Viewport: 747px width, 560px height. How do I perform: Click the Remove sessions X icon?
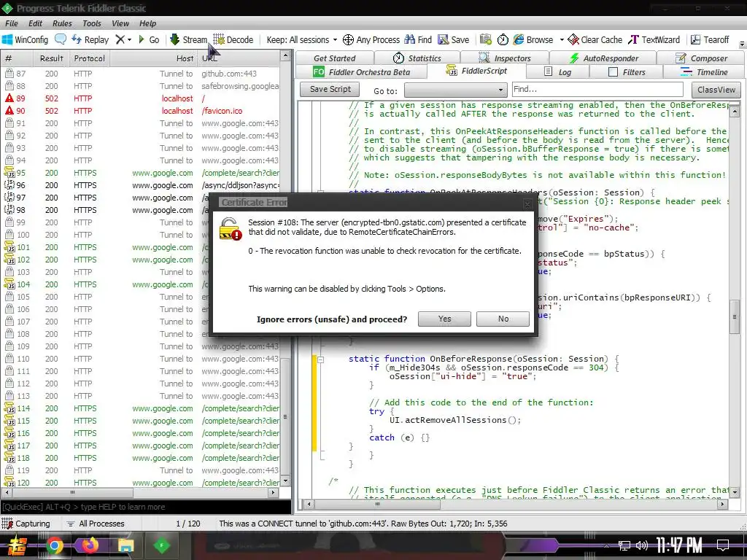(x=120, y=39)
